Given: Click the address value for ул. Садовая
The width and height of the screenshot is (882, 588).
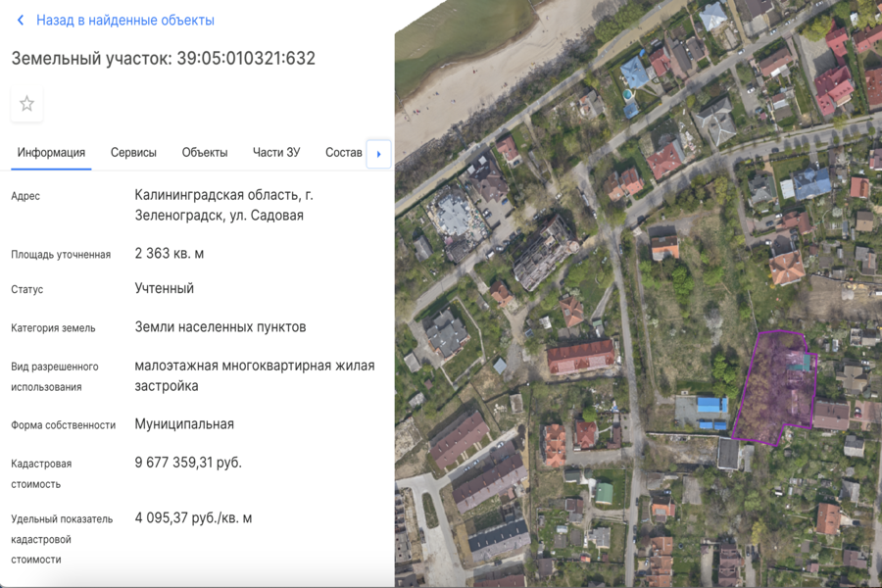Looking at the screenshot, I should 224,205.
